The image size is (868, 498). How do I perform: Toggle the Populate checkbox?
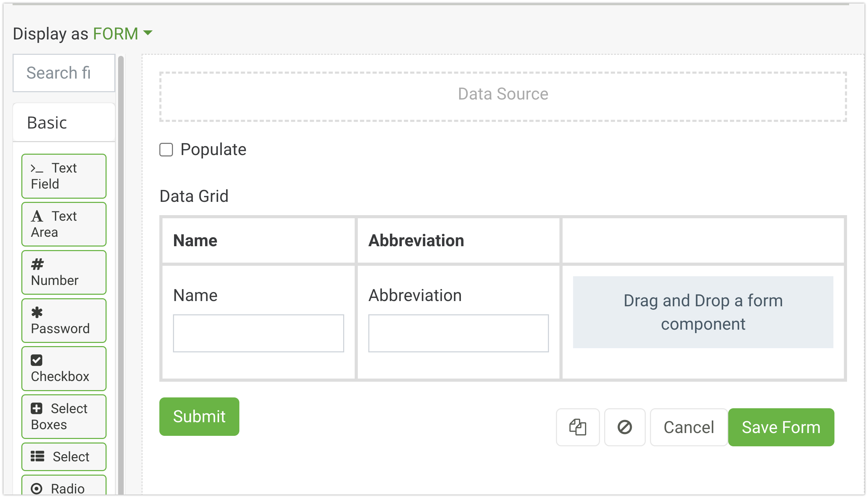click(x=166, y=150)
